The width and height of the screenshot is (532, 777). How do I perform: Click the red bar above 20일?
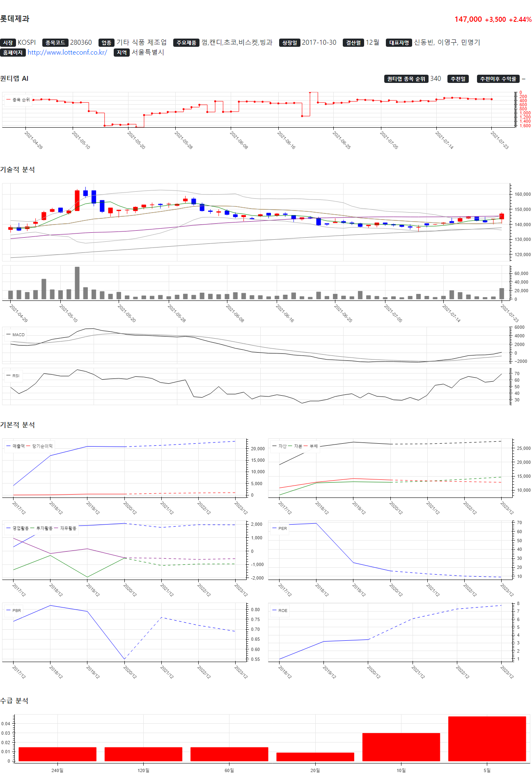pyautogui.click(x=315, y=757)
